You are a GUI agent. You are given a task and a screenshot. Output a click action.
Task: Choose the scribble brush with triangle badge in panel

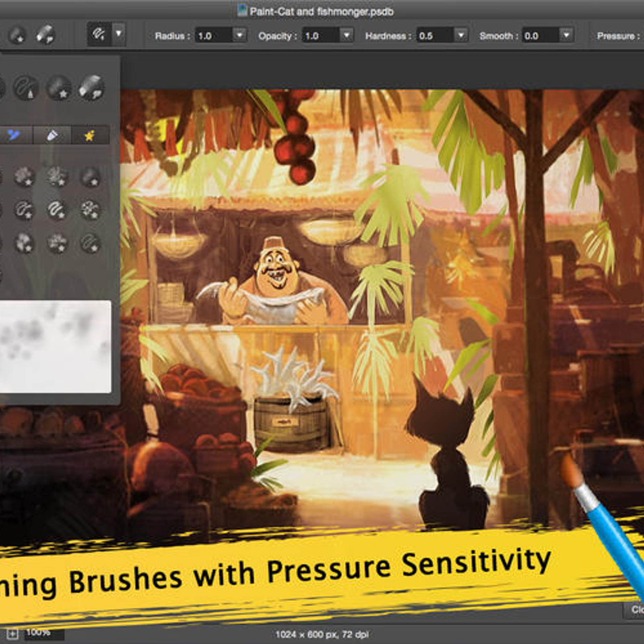tap(26, 87)
